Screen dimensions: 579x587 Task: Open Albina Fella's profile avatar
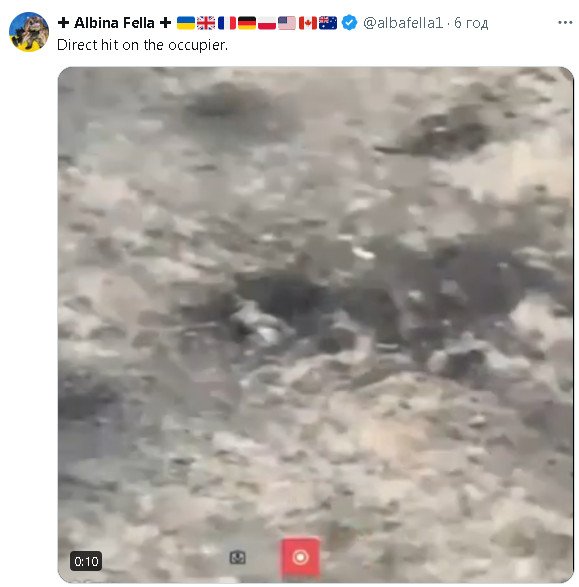(29, 32)
